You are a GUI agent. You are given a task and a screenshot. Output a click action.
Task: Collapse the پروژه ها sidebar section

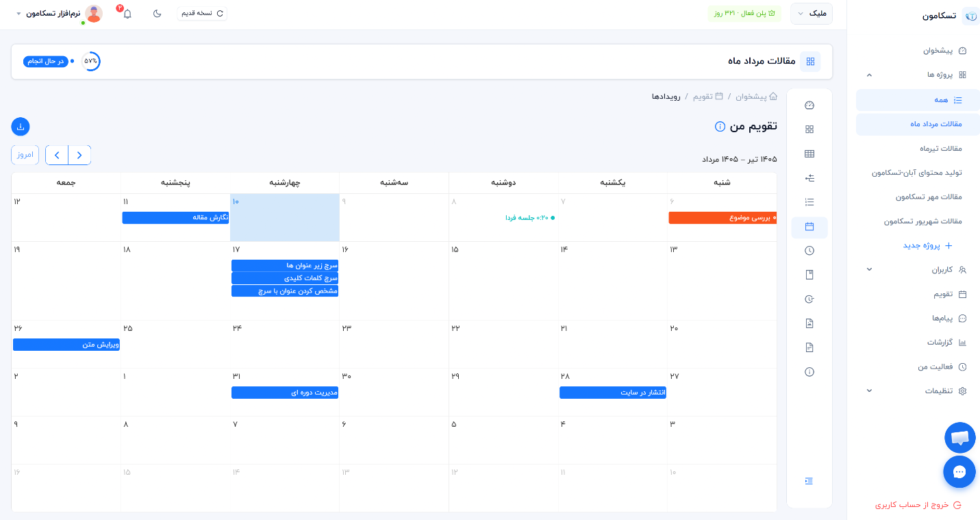(x=869, y=75)
